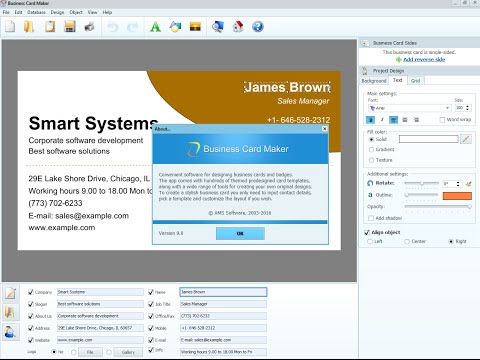Align text to the right icon
The image size is (480, 360).
(x=416, y=120)
